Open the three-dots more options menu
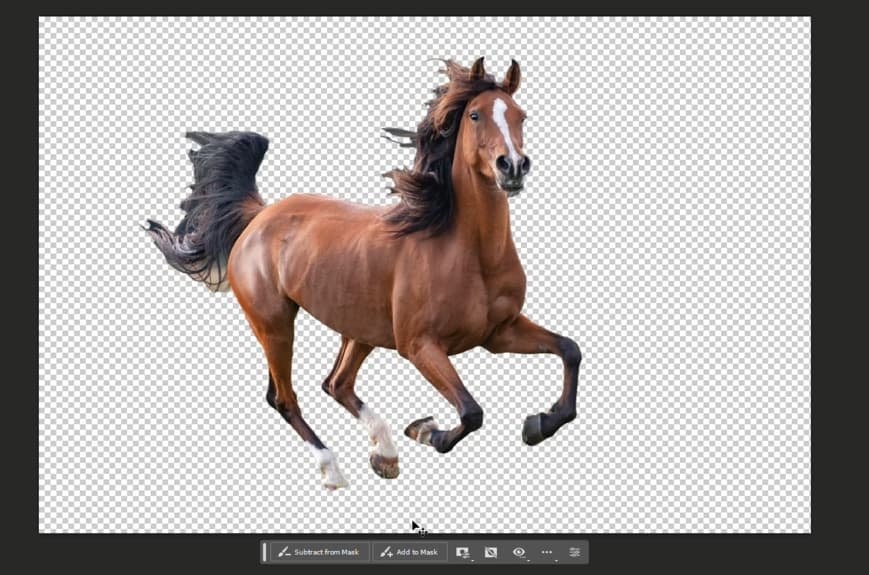This screenshot has height=575, width=869. (x=546, y=552)
